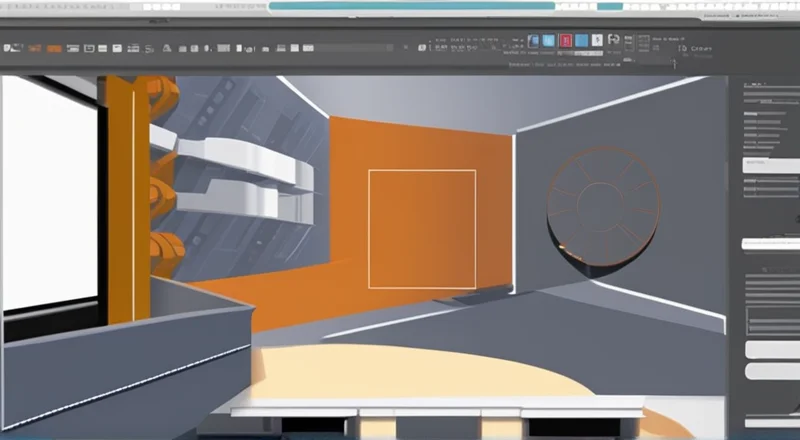Open the Colours option in the top-right toolbar
The image size is (800, 440).
point(700,48)
